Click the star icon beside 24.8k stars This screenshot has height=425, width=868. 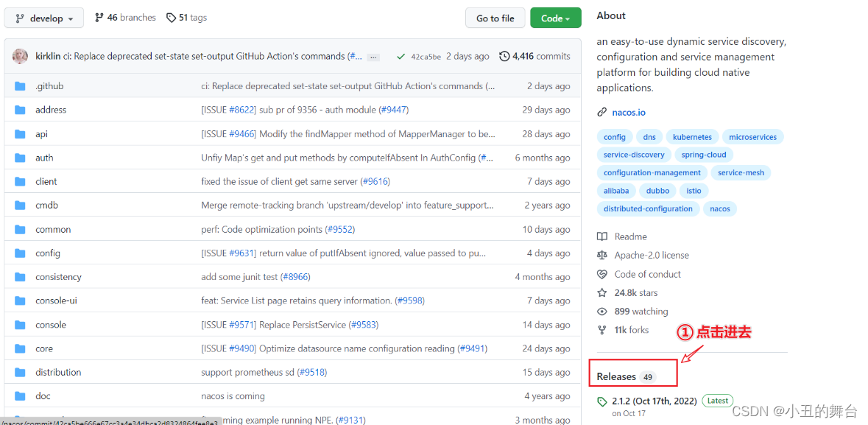tap(602, 293)
